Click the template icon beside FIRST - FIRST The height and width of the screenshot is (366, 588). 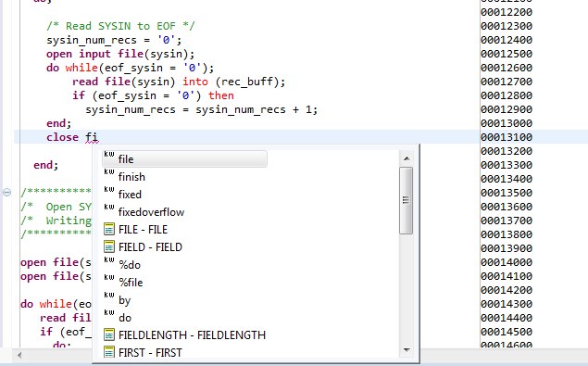point(109,352)
